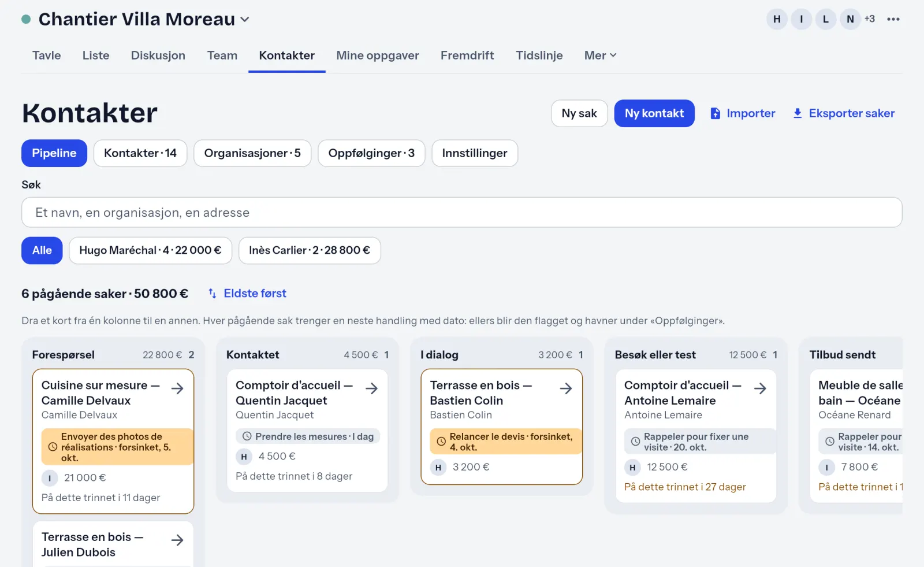Click member avatar H in header
Image resolution: width=924 pixels, height=567 pixels.
pyautogui.click(x=777, y=19)
